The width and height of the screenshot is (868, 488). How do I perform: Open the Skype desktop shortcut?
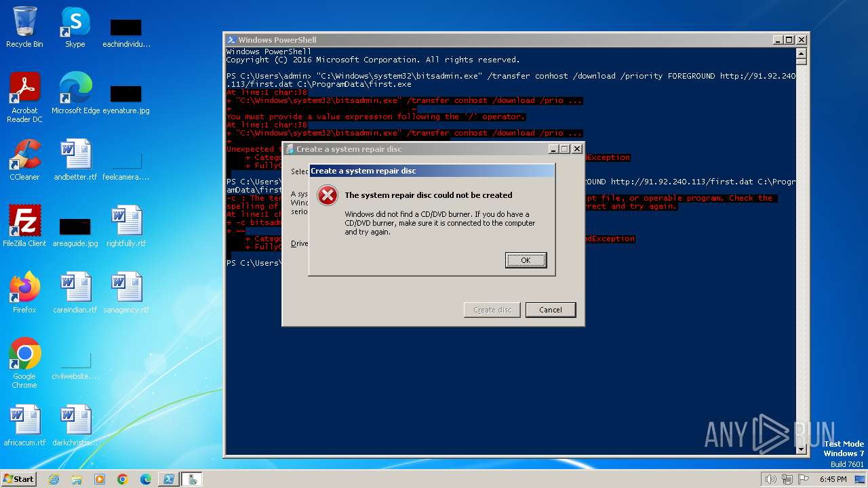pyautogui.click(x=75, y=27)
